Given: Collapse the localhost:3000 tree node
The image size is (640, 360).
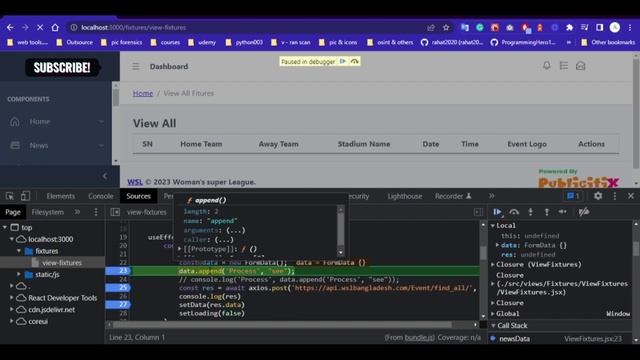Looking at the screenshot, I should click(12, 239).
